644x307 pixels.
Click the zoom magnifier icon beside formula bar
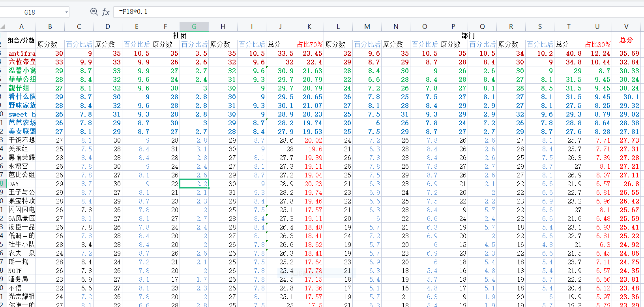click(94, 12)
